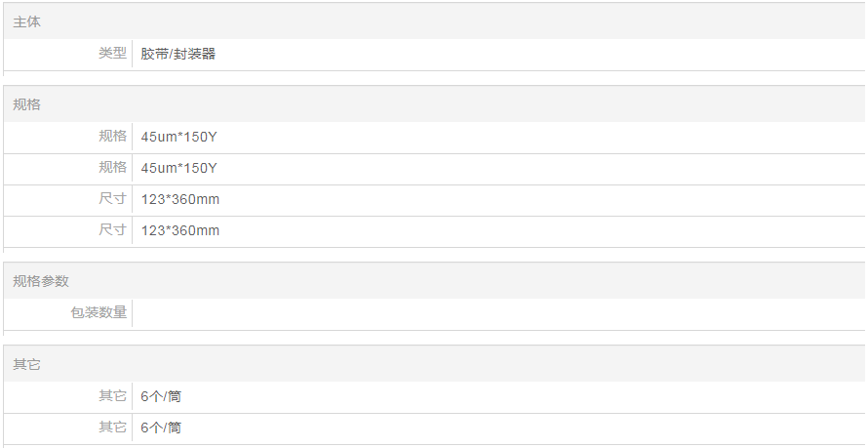Select the second 规格 row label
The image size is (868, 448).
112,168
